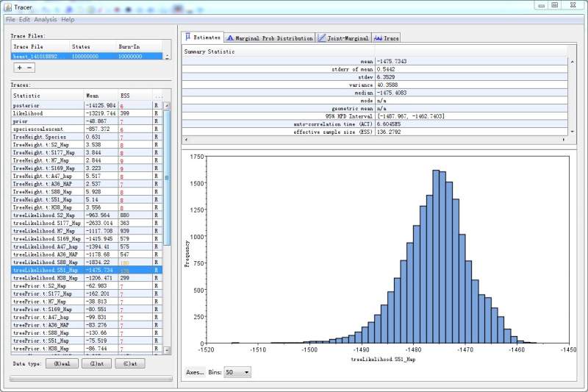Screen dimensions: 588x392
Task: Select treeLikelihood.S177_Map trace row
Action: click(44, 223)
